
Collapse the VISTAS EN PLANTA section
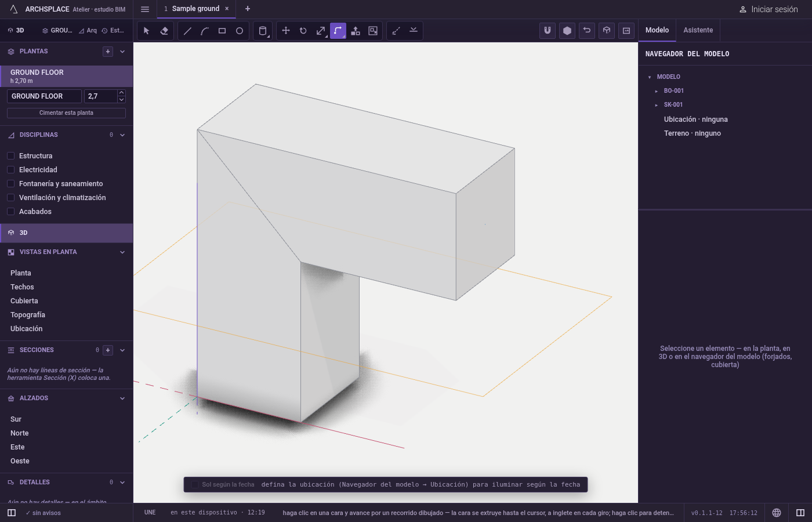pyautogui.click(x=122, y=252)
